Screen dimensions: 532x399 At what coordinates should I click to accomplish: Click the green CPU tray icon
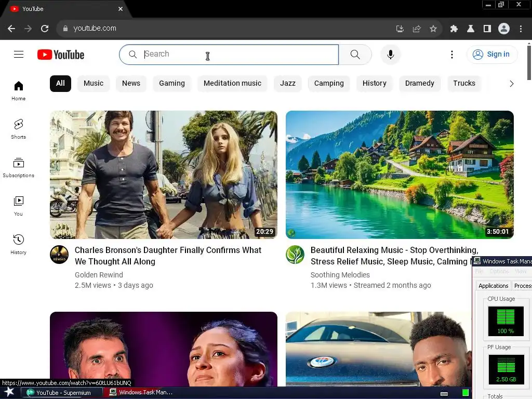click(465, 393)
